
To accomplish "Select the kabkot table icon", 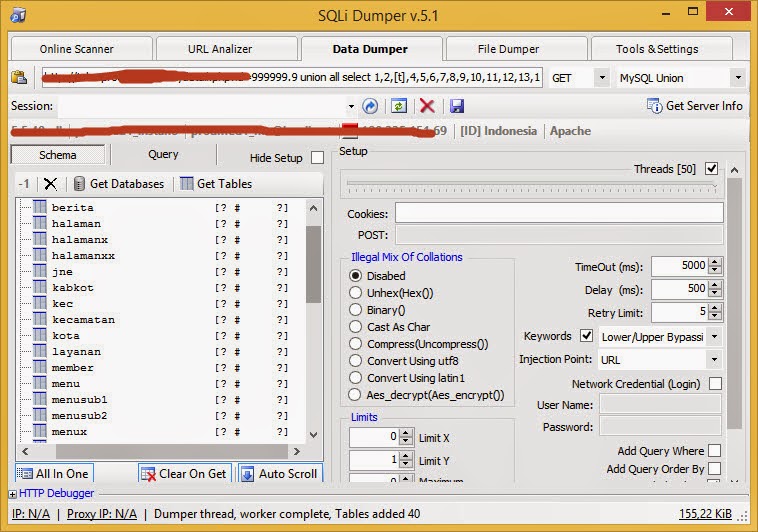I will [40, 287].
